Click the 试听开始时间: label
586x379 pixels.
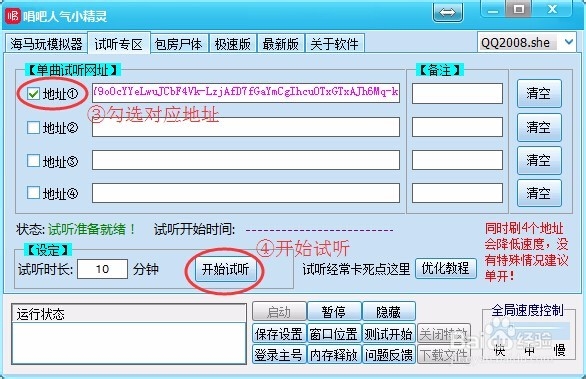[x=194, y=229]
